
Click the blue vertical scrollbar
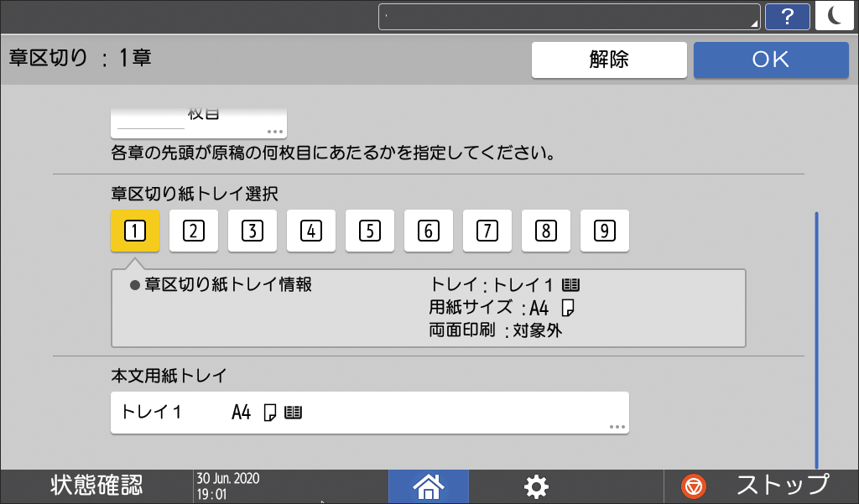pyautogui.click(x=818, y=335)
